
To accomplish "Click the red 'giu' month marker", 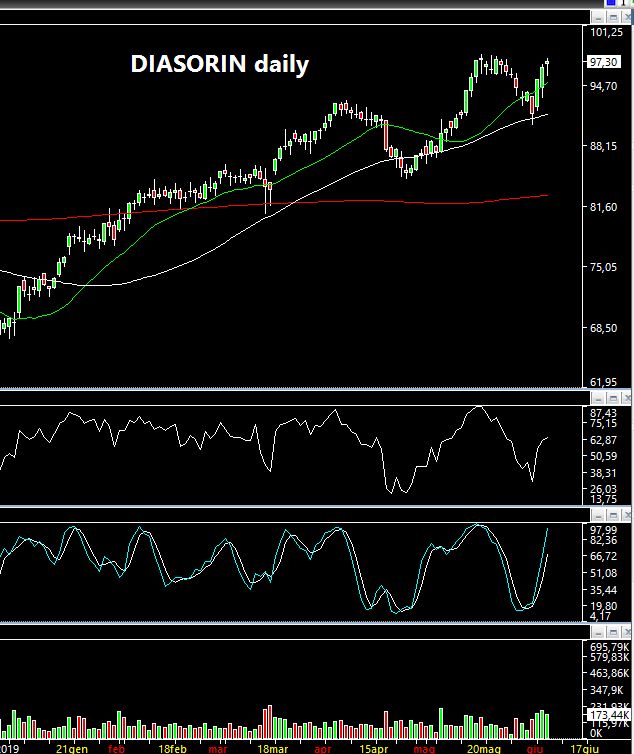I will pos(535,749).
